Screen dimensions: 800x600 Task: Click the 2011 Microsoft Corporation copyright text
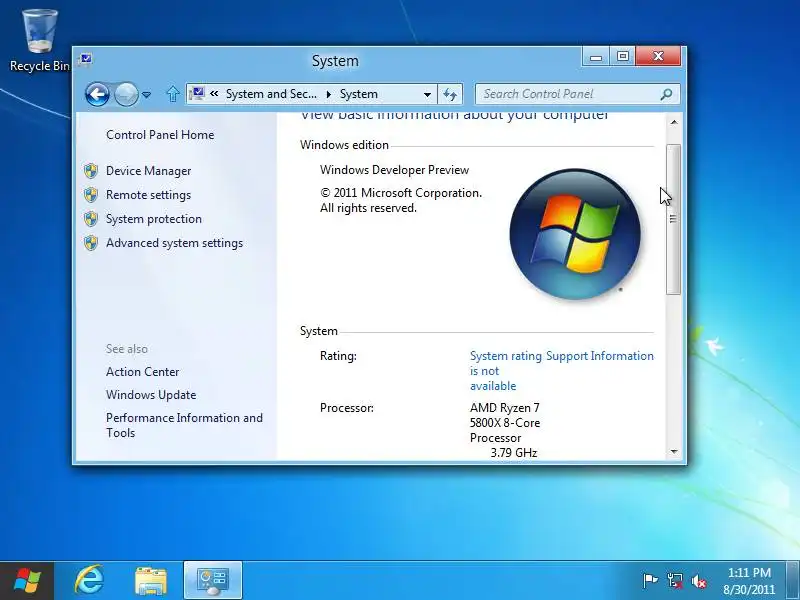(401, 201)
